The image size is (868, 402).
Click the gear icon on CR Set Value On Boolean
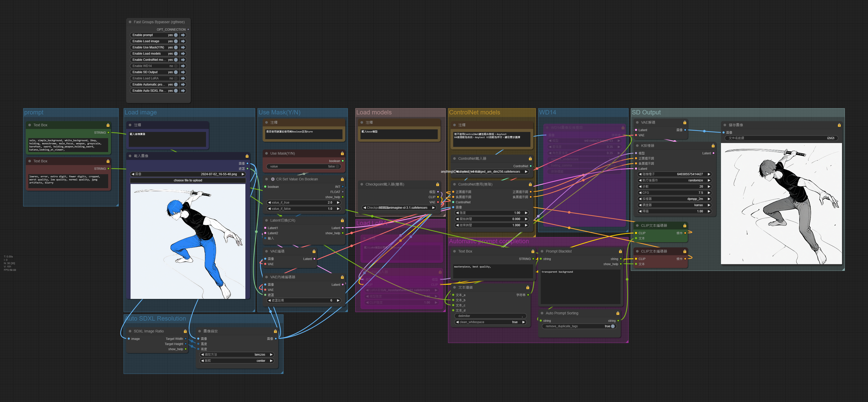(273, 179)
